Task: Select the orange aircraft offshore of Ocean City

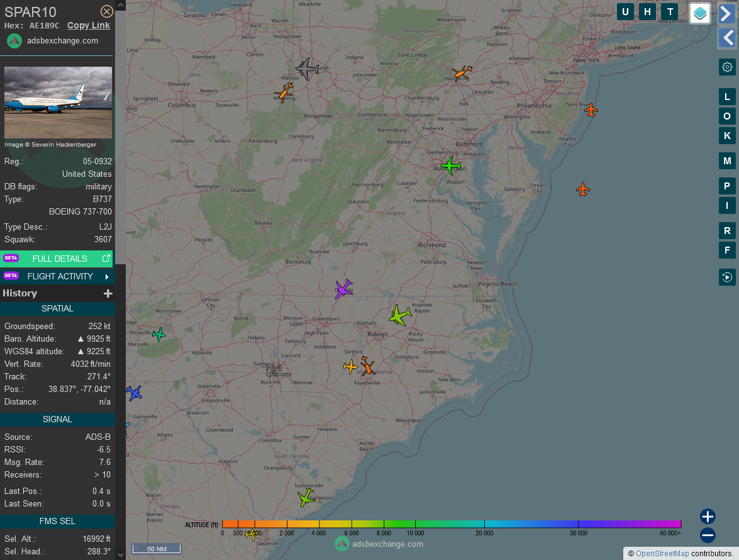Action: tap(583, 189)
